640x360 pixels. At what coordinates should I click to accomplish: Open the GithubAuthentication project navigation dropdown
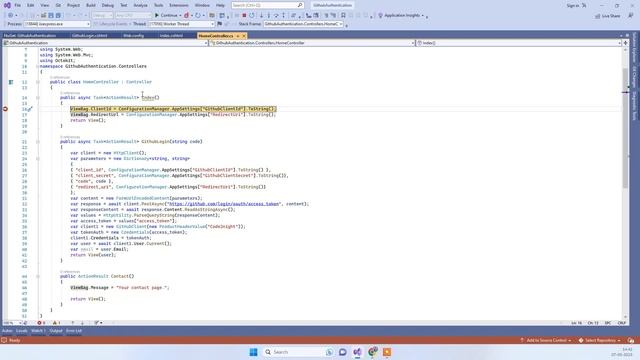105,43
